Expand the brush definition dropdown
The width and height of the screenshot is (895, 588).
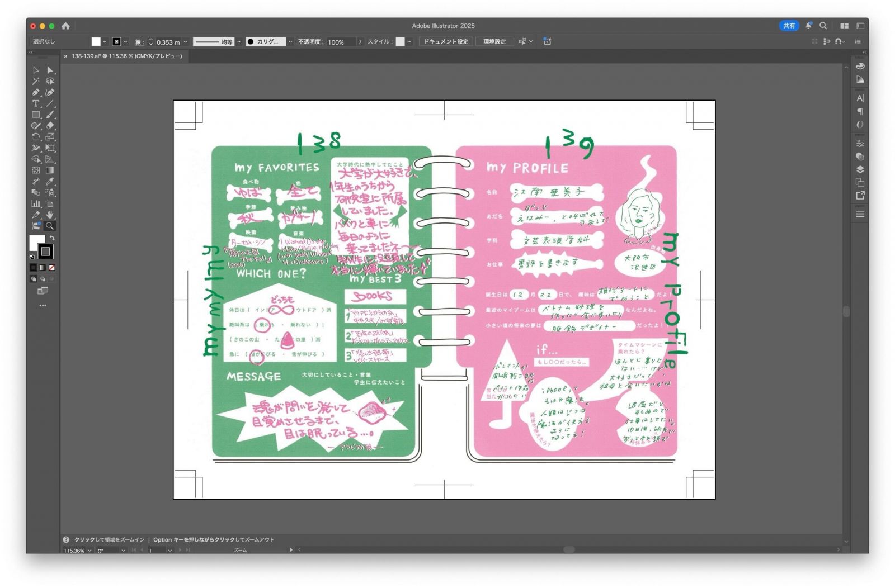(x=290, y=42)
